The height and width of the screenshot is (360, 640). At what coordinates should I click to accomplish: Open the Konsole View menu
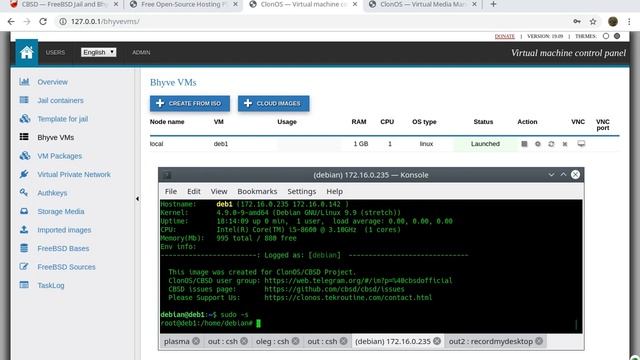pyautogui.click(x=219, y=191)
